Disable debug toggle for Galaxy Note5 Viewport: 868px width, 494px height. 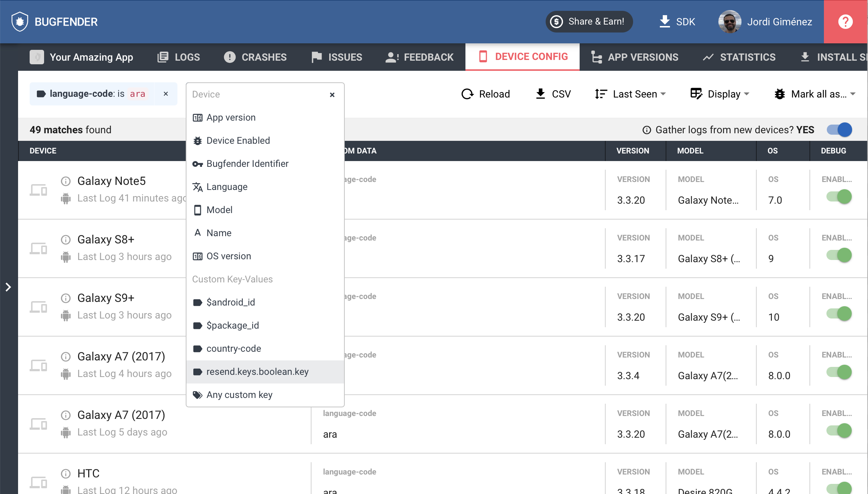coord(839,197)
